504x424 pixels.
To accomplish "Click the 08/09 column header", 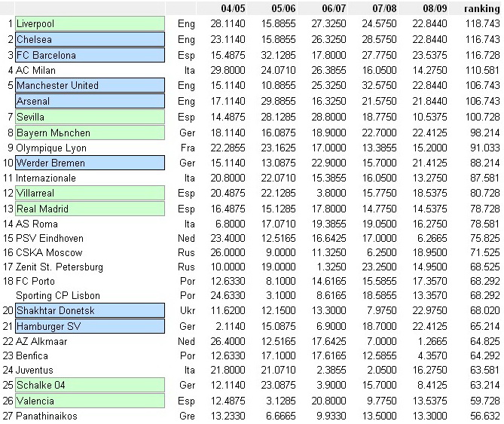I will [434, 8].
